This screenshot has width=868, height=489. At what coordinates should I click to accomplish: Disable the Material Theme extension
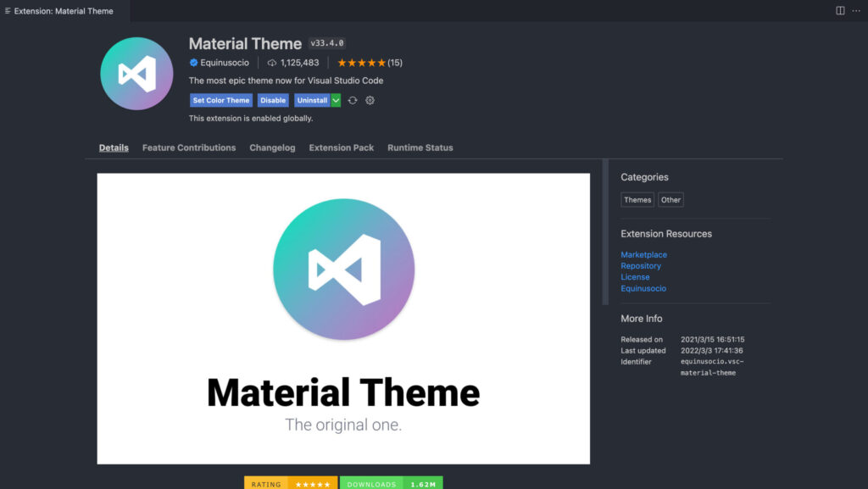[273, 100]
